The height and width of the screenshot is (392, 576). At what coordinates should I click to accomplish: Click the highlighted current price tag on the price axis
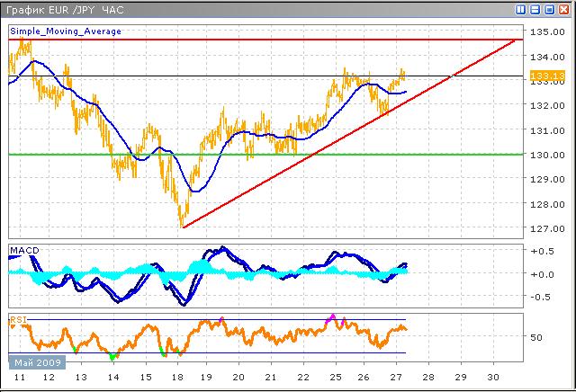pos(544,76)
